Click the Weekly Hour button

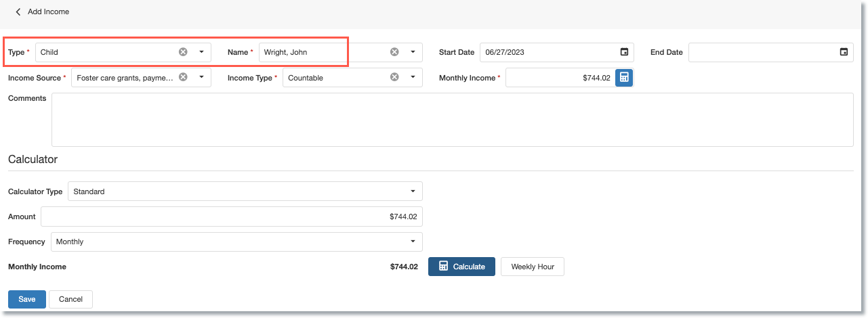[x=532, y=267]
